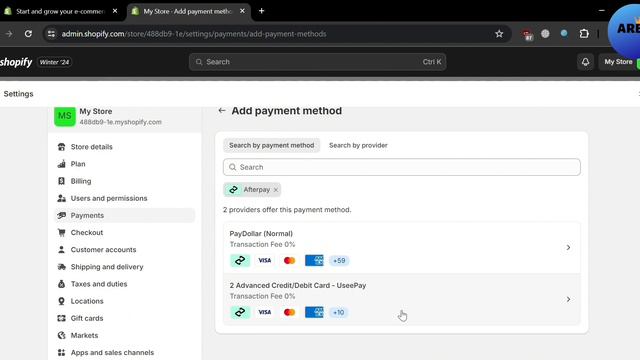The image size is (640, 360).
Task: Show +59 more methods for PayDollar
Action: (x=339, y=260)
